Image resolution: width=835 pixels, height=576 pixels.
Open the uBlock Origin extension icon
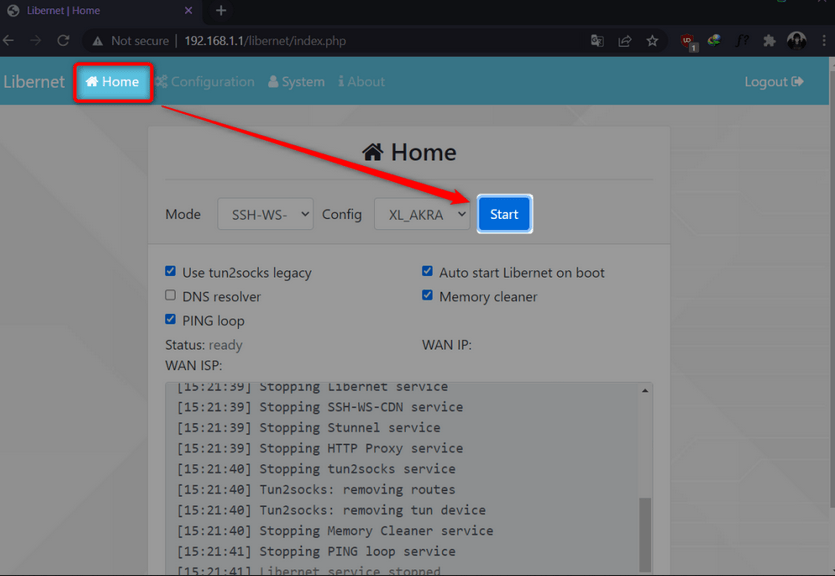tap(688, 42)
